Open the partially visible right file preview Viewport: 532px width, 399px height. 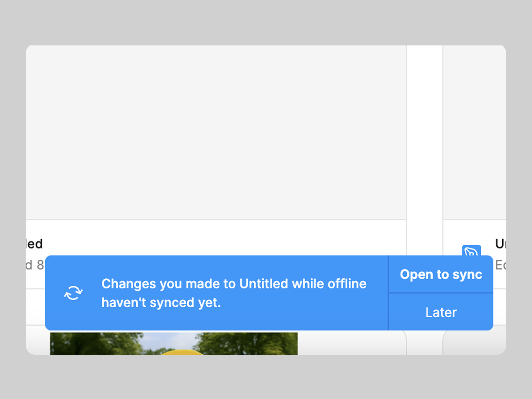coord(474,132)
